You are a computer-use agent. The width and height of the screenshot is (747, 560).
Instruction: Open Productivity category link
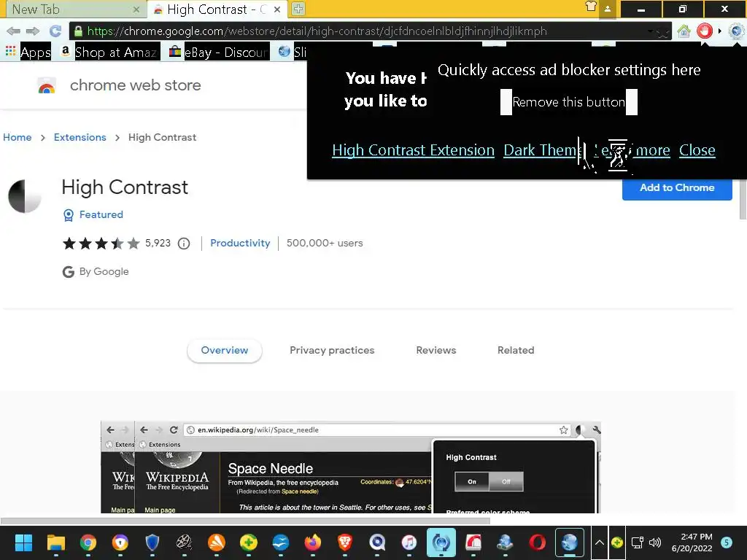pyautogui.click(x=240, y=244)
